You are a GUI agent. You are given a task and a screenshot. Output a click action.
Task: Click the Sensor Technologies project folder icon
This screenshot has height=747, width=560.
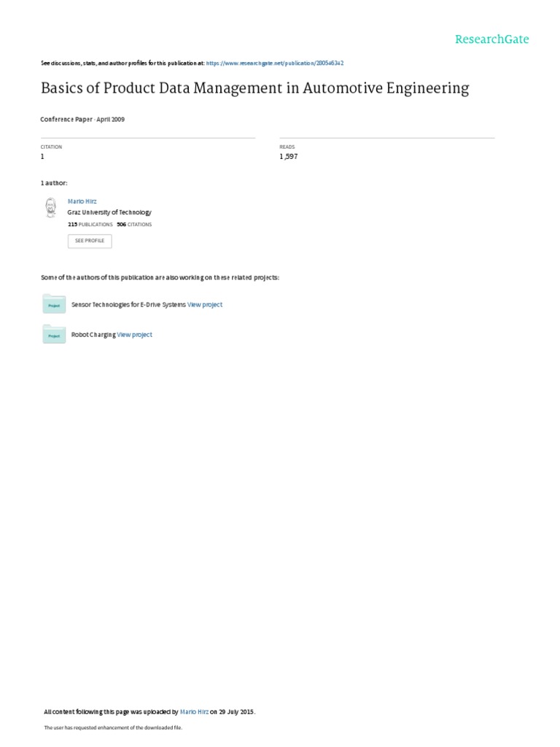(x=54, y=304)
